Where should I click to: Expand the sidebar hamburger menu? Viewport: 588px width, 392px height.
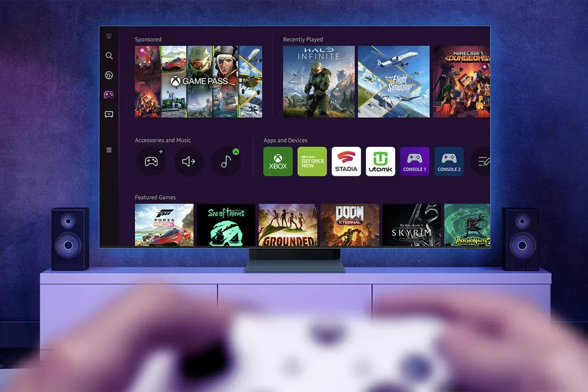pos(109,150)
